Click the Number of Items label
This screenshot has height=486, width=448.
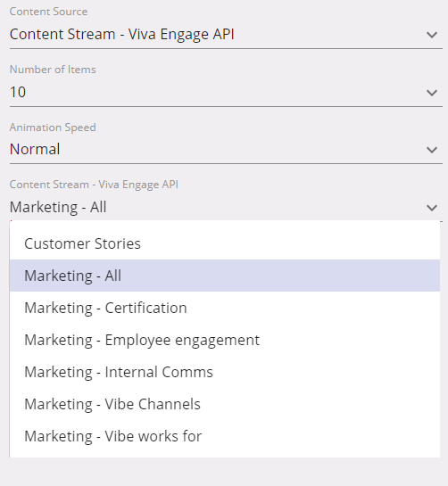(x=53, y=70)
